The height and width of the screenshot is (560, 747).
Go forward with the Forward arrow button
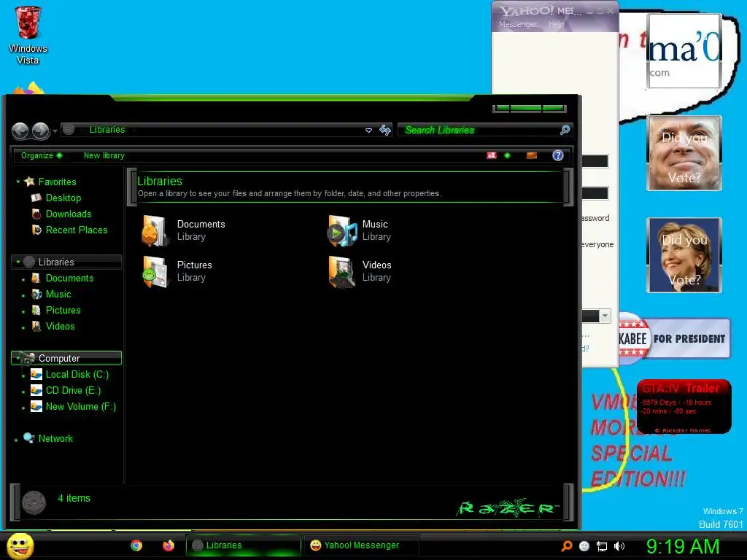click(x=41, y=131)
